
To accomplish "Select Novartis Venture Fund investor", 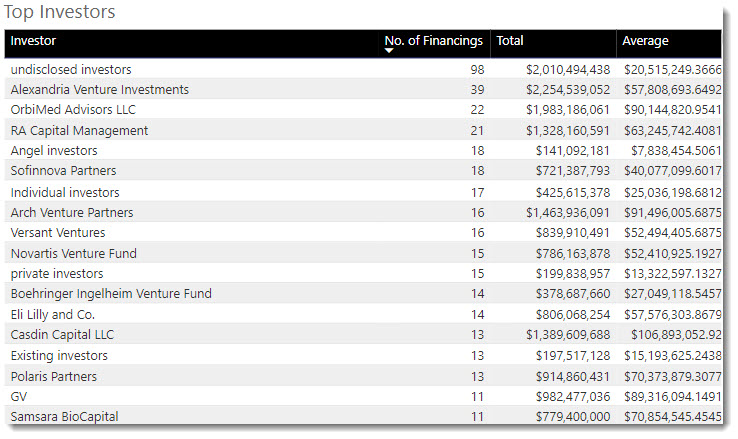I will pos(73,254).
